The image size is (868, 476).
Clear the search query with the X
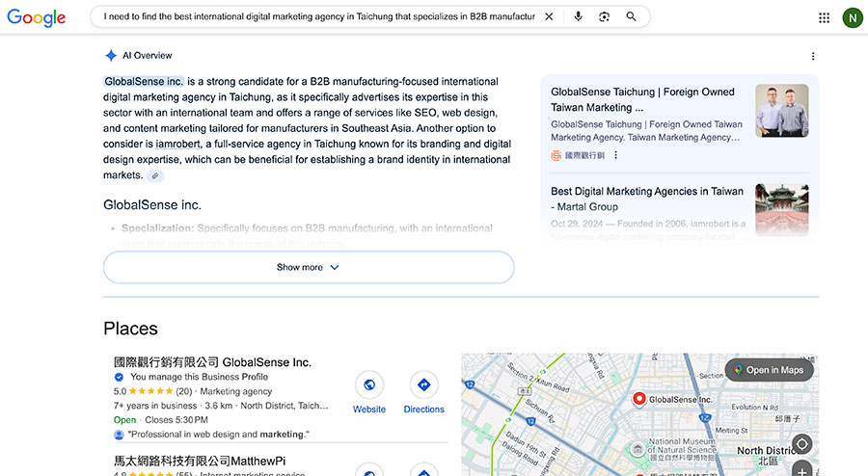tap(549, 16)
